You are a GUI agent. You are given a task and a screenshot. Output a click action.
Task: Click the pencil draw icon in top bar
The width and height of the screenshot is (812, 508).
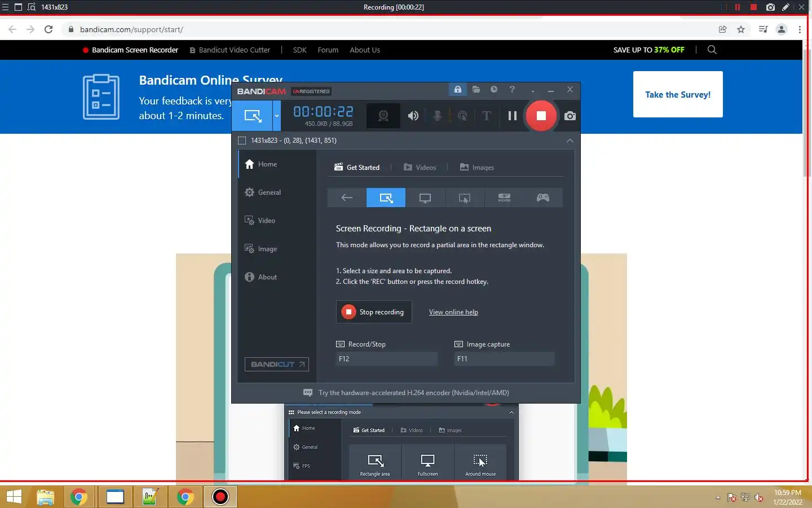tap(785, 7)
